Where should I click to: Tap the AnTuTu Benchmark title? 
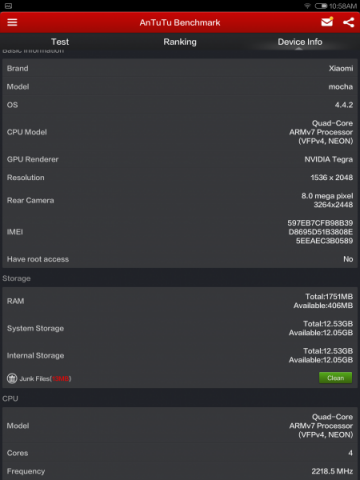point(180,22)
